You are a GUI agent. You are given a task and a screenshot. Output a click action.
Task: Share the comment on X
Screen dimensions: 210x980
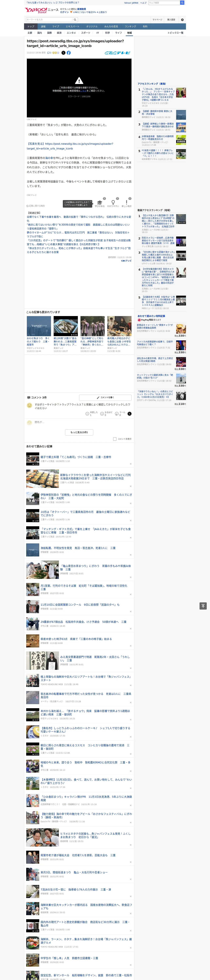click(129, 414)
